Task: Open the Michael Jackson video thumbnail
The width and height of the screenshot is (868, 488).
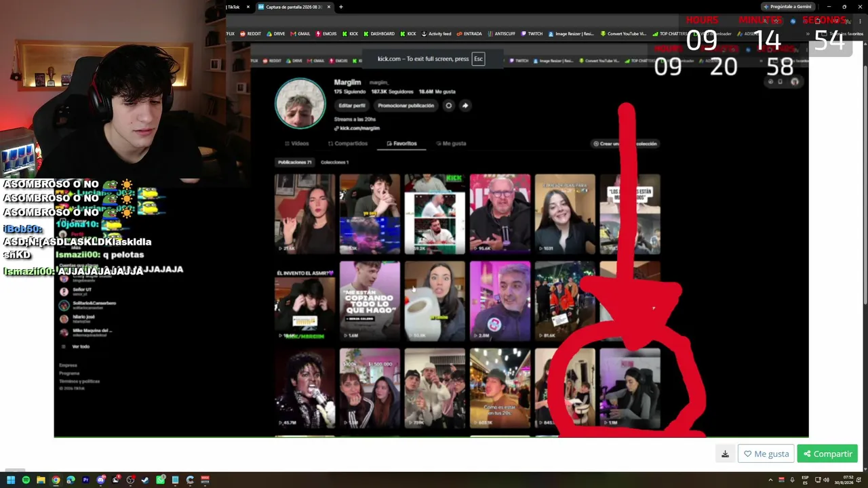Action: pyautogui.click(x=304, y=388)
